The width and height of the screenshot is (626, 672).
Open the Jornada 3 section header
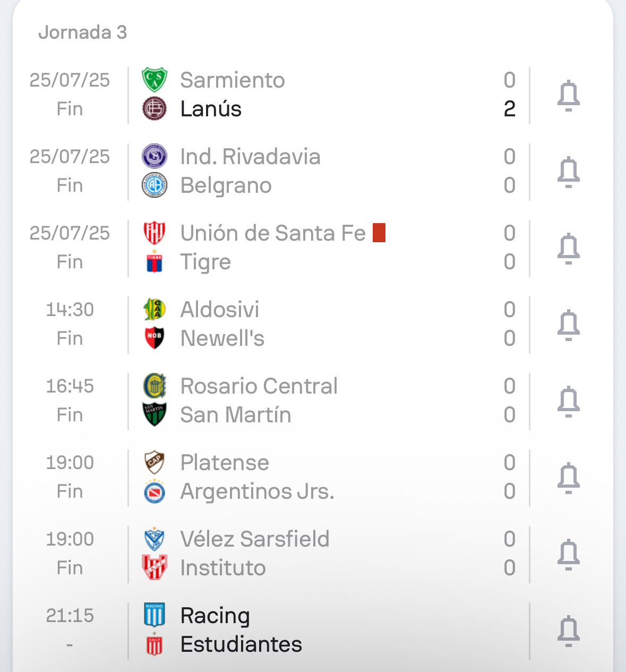(83, 32)
